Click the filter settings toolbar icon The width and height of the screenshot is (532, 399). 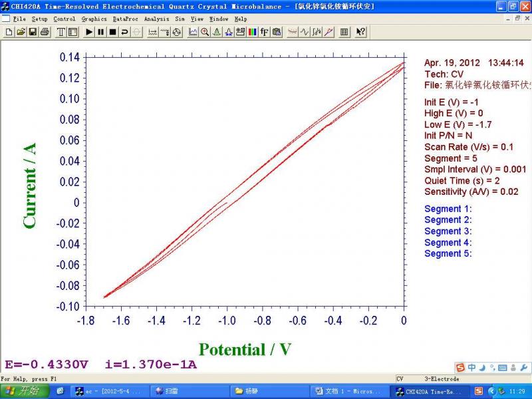point(165,32)
